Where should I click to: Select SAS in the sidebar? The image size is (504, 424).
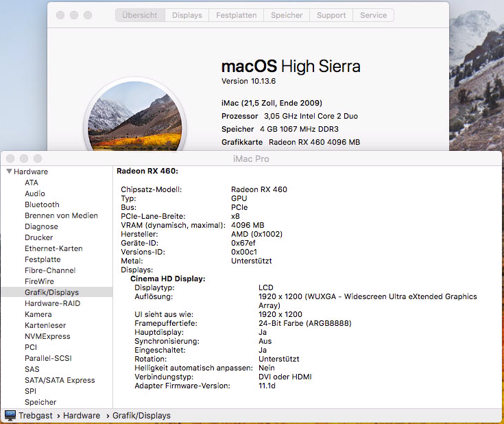32,369
